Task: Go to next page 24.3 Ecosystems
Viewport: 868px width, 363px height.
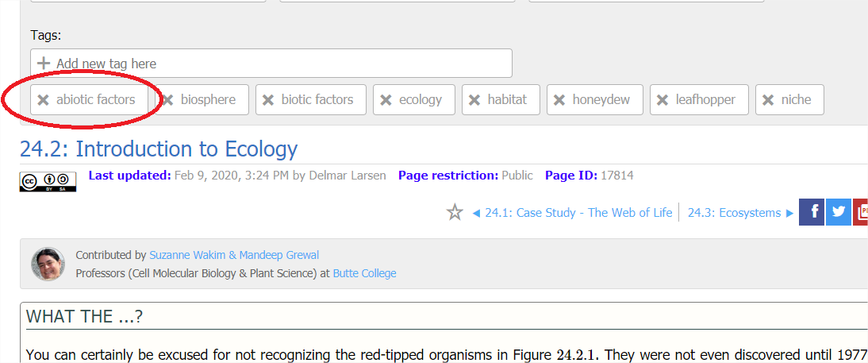Action: pyautogui.click(x=740, y=212)
